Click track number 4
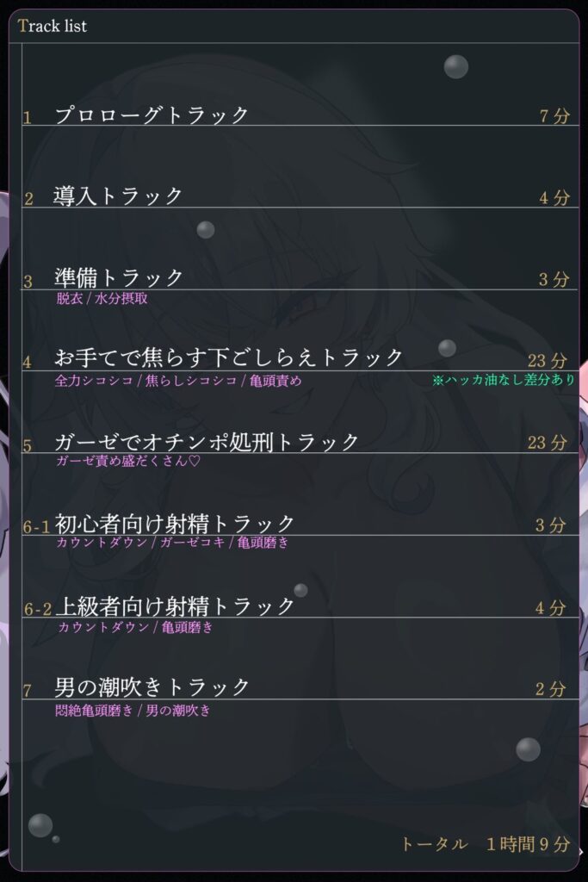588x882 pixels. point(28,363)
